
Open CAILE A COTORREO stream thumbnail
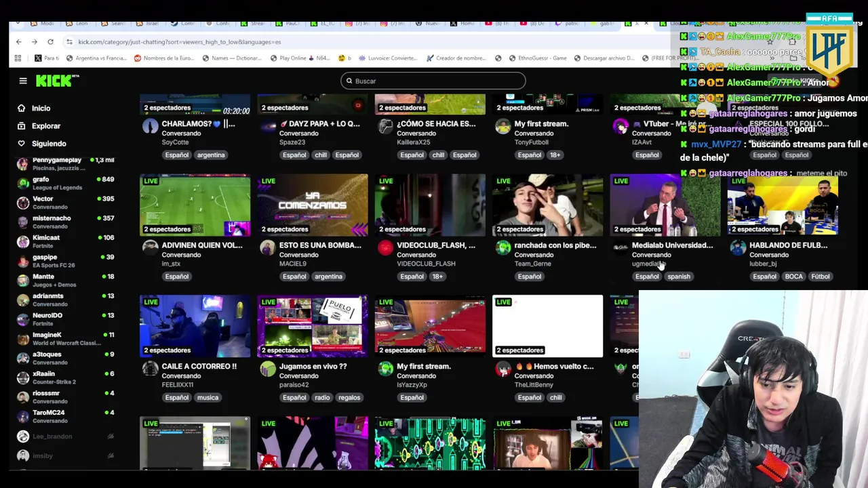coord(195,326)
